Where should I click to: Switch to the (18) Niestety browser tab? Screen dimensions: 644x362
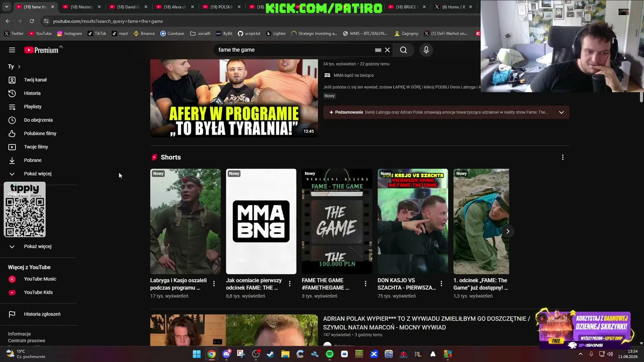click(80, 7)
